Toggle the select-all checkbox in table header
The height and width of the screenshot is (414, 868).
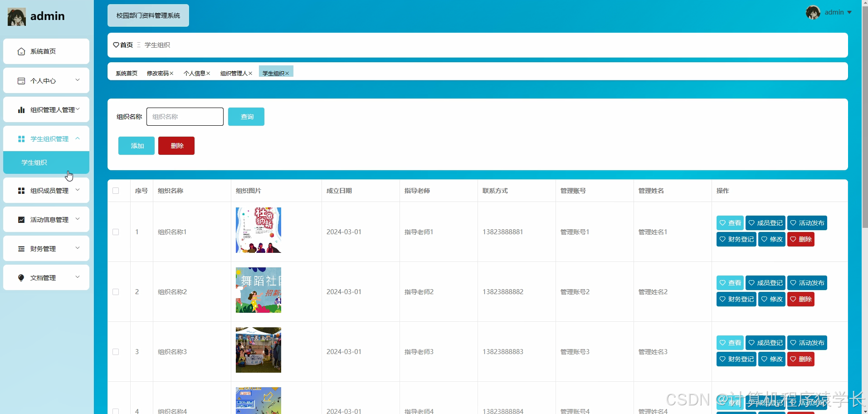point(116,191)
